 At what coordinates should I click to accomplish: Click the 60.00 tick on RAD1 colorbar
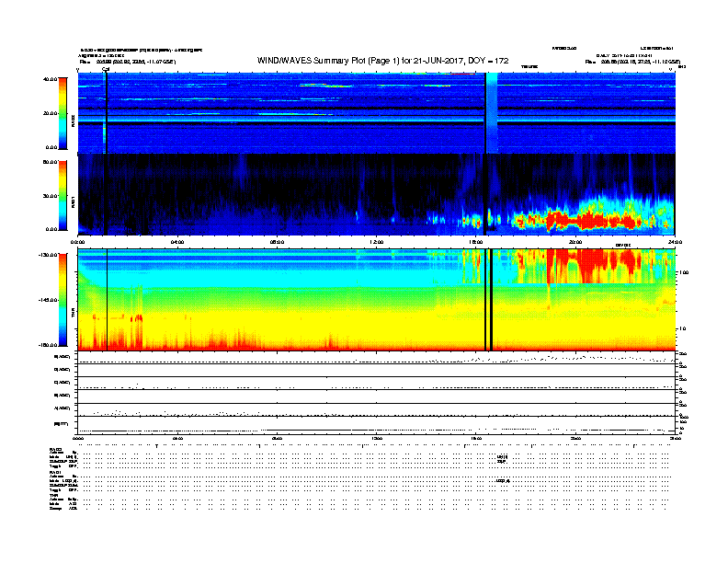point(50,162)
